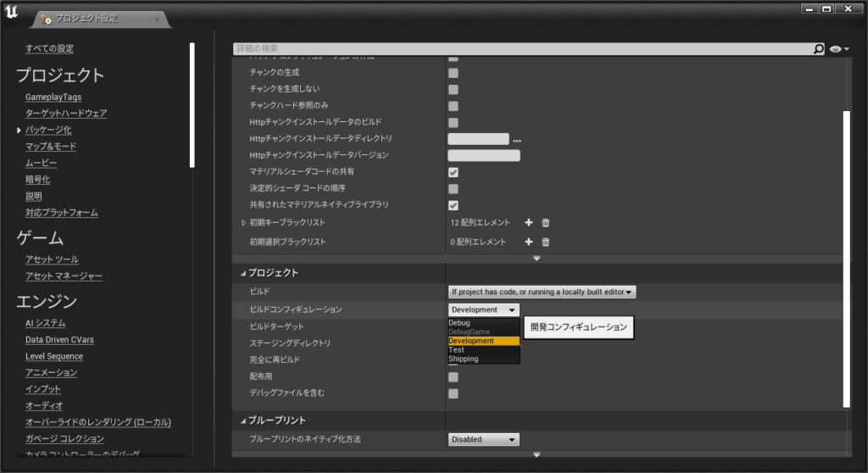
Task: Expand the 初期キーブラックリスト array
Action: coord(244,223)
